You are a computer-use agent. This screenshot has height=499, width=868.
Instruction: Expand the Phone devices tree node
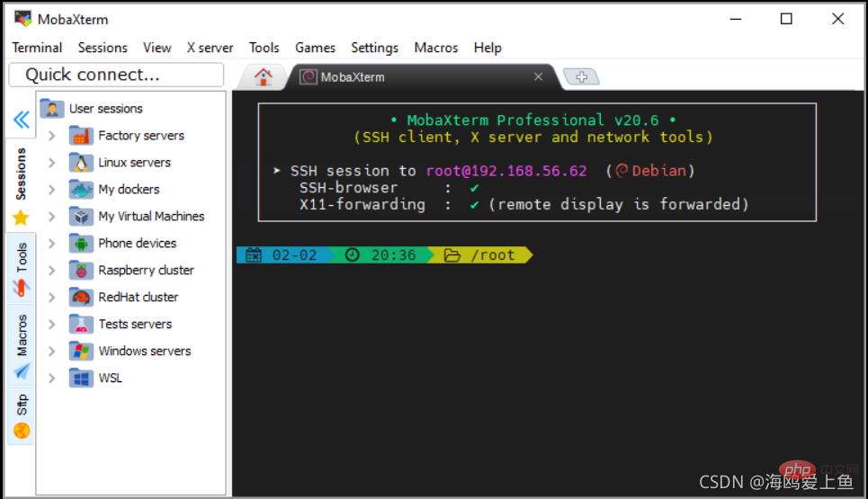coord(51,244)
